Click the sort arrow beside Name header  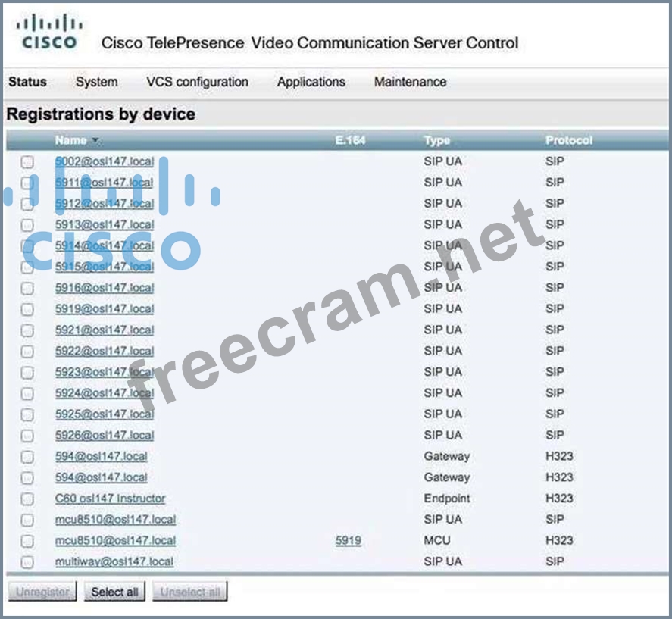pyautogui.click(x=95, y=141)
